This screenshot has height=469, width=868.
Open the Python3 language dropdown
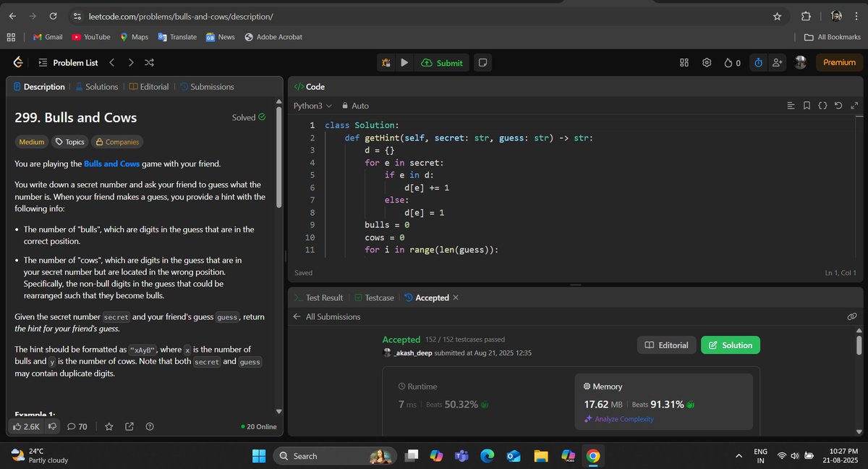pos(312,106)
